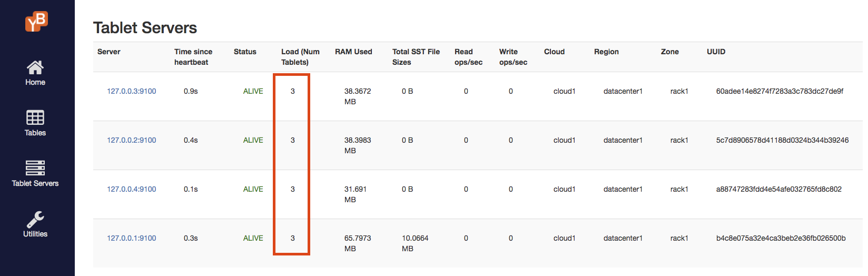Click tablet load 3 for 127.0.0.3:9100

[293, 91]
